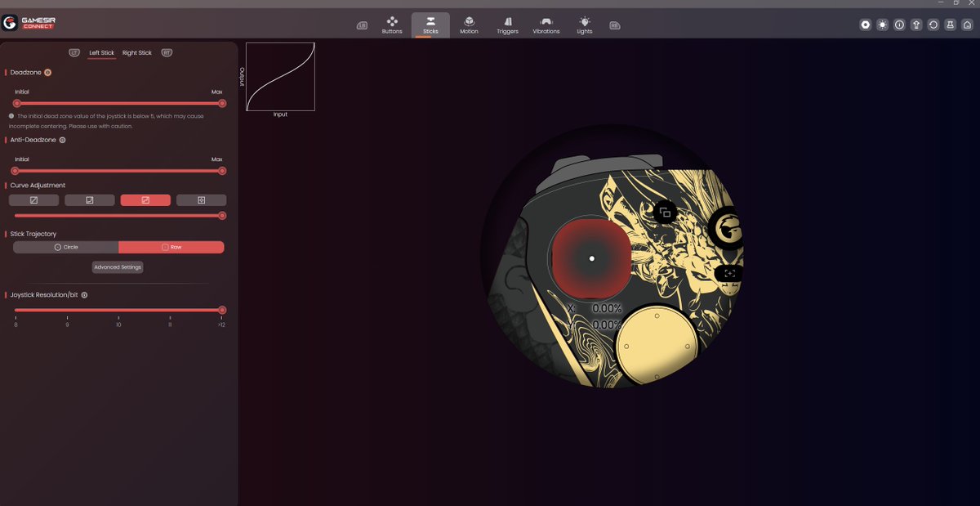Viewport: 980px width, 506px height.
Task: Open the Vibrations tab
Action: pos(546,25)
